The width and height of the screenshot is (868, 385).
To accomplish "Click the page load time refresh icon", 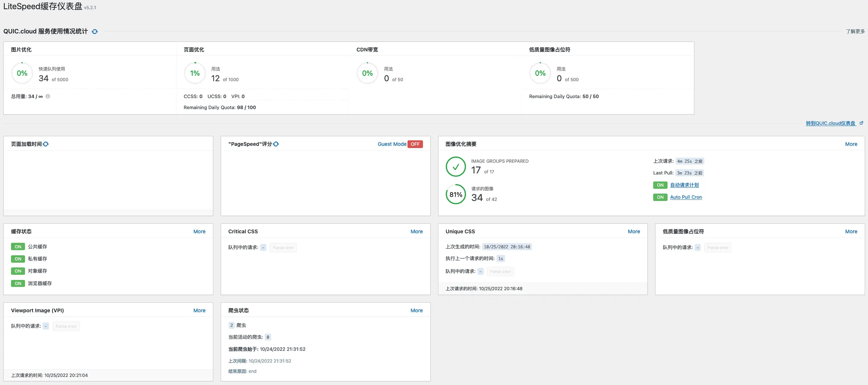I will [x=46, y=144].
